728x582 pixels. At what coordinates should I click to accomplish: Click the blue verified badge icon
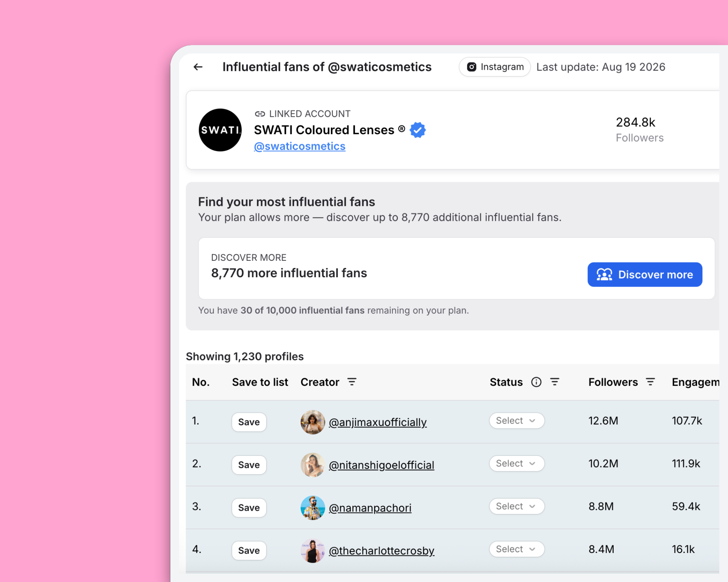tap(418, 130)
